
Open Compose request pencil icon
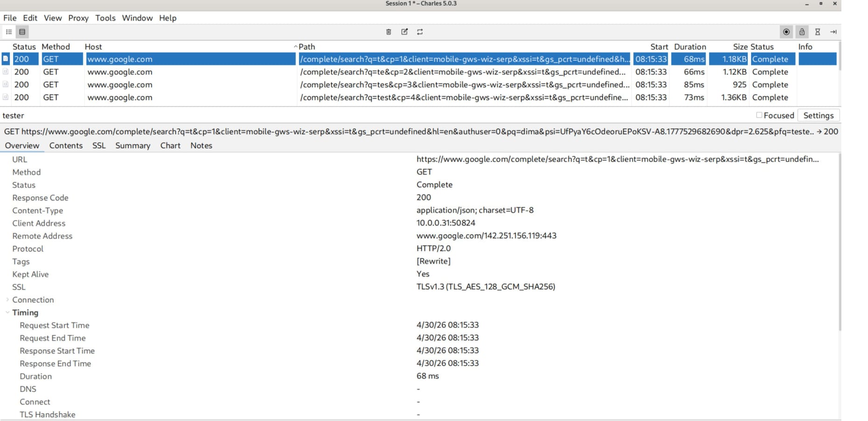pyautogui.click(x=404, y=32)
